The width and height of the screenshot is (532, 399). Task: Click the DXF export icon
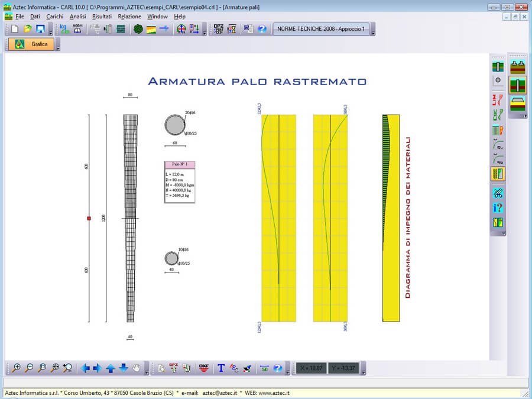click(204, 368)
